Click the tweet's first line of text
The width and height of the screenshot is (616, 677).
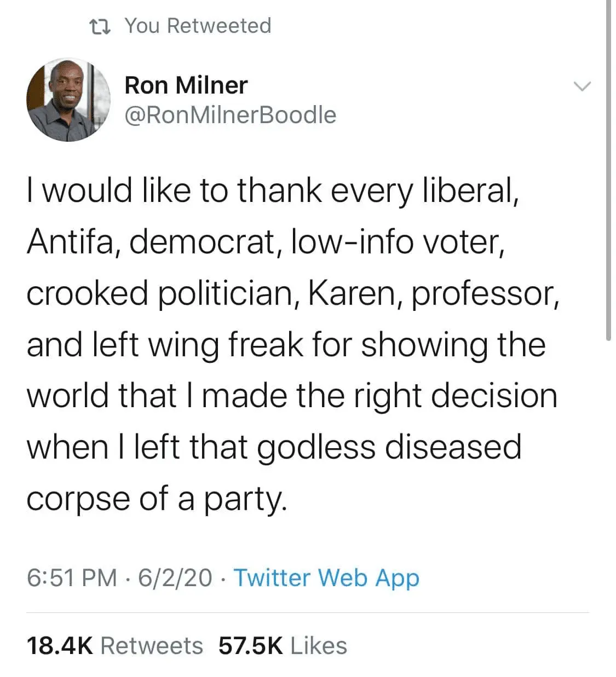[272, 190]
